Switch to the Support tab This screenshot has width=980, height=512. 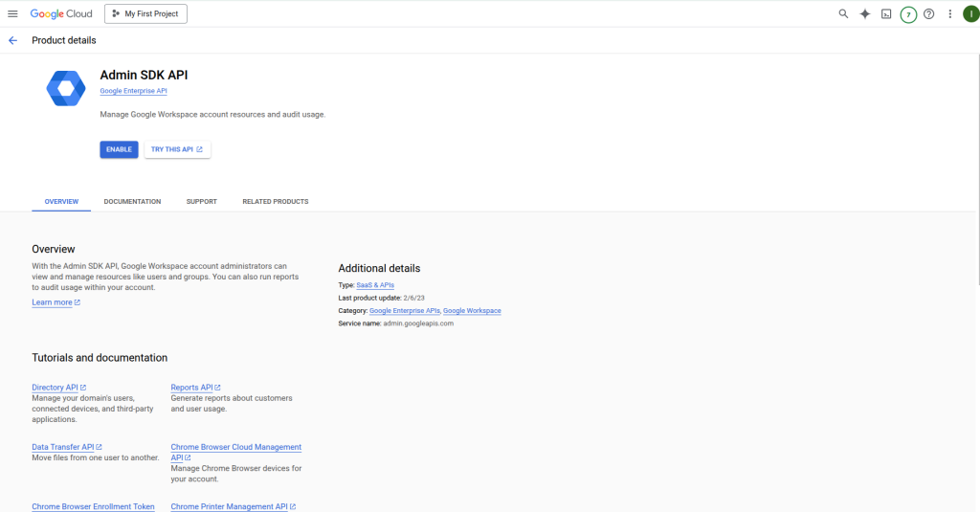(x=201, y=202)
